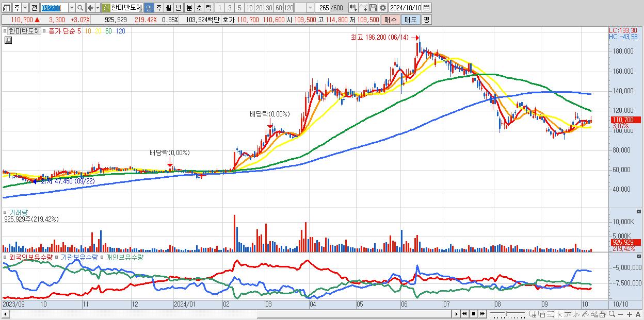Click the green 신 badge icon
Viewport: 644px width, 320px height.
[x=106, y=8]
